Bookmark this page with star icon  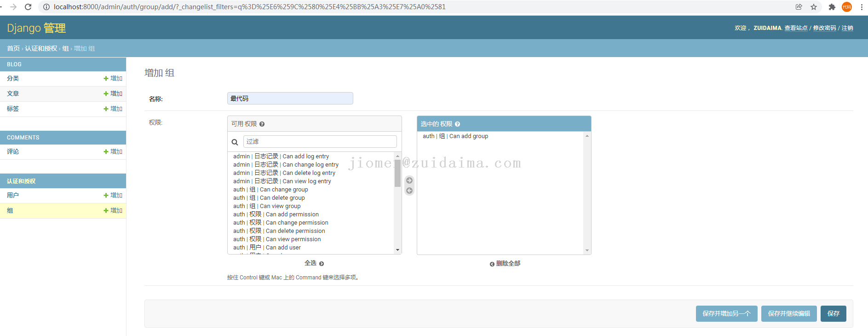point(814,7)
